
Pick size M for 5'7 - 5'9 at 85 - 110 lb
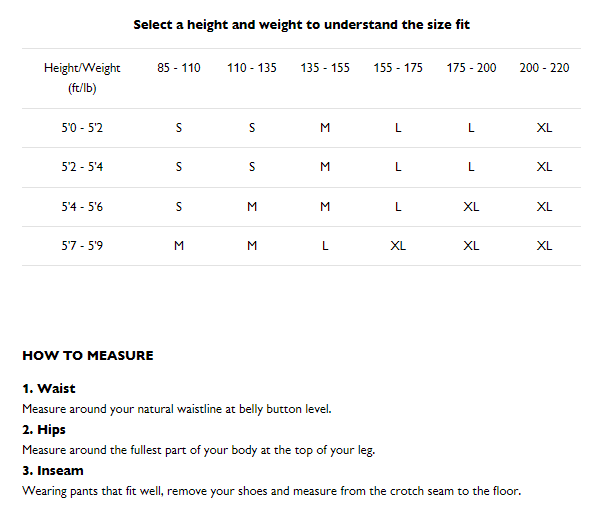[178, 246]
